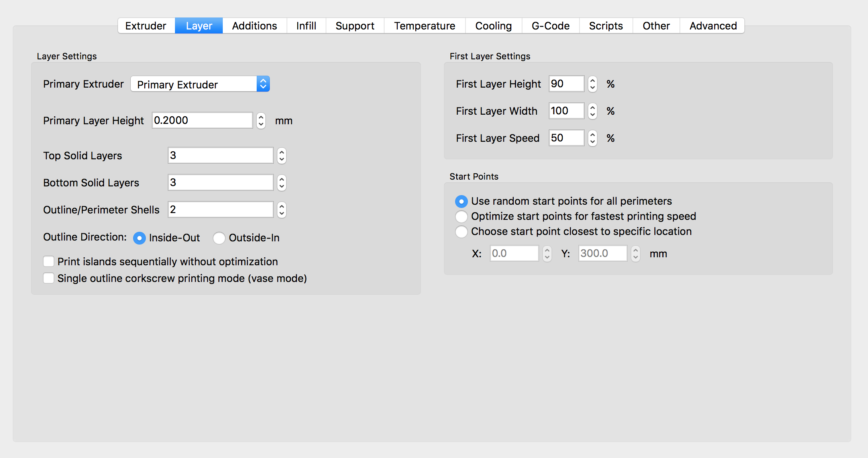This screenshot has height=458, width=868.
Task: Go to the G-Code tab
Action: [x=550, y=26]
